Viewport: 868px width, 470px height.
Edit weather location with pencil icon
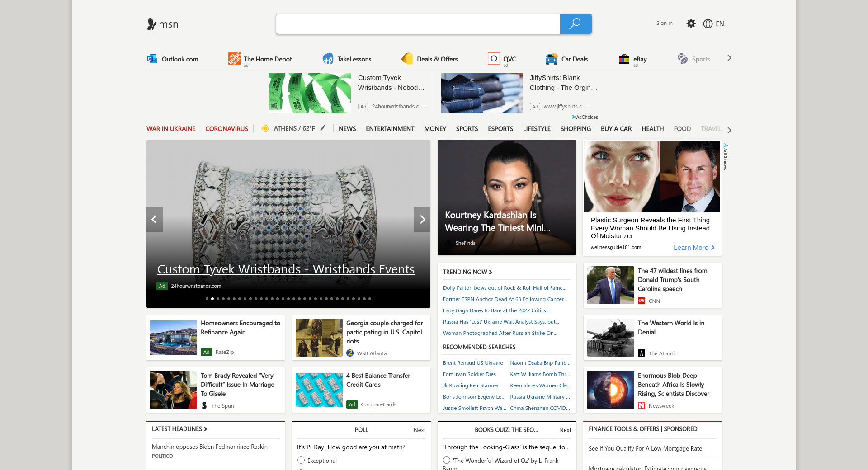click(323, 128)
